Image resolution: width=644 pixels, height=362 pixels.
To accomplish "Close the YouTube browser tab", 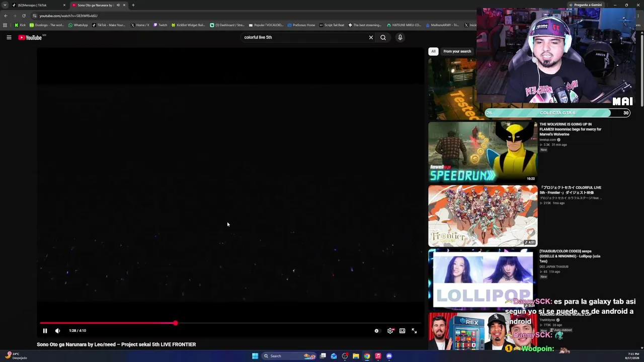I will click(124, 5).
